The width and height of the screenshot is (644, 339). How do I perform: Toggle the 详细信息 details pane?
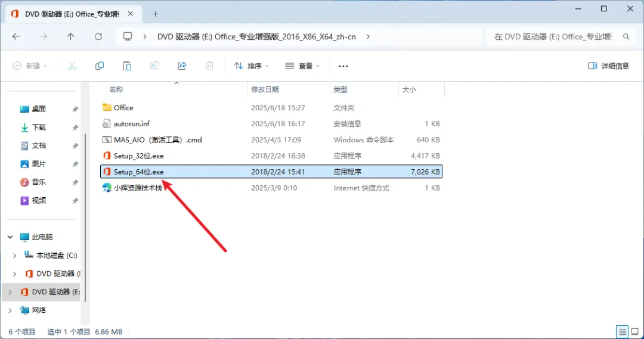coord(608,66)
